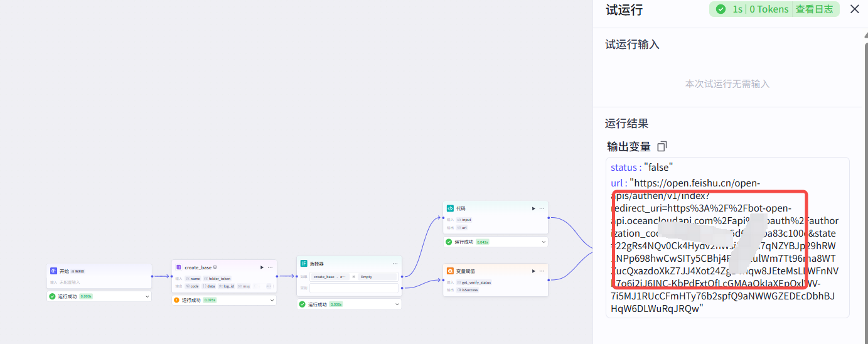Click the orange warning icon under create_base

click(x=177, y=300)
